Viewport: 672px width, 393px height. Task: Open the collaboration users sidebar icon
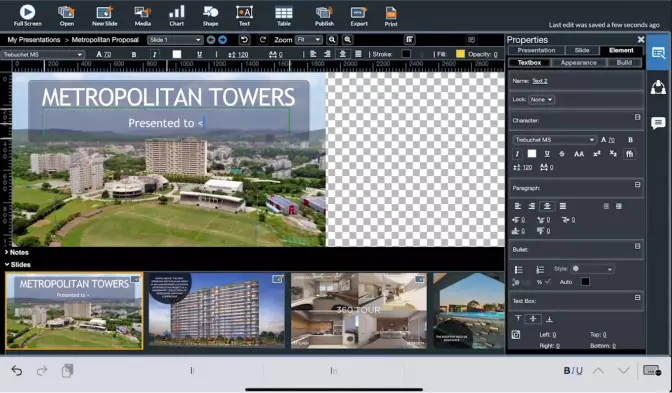click(x=658, y=87)
